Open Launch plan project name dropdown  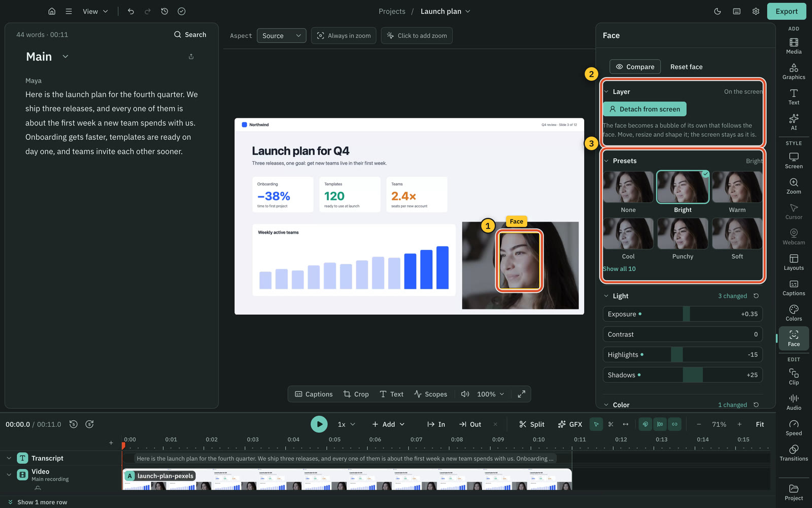point(446,11)
